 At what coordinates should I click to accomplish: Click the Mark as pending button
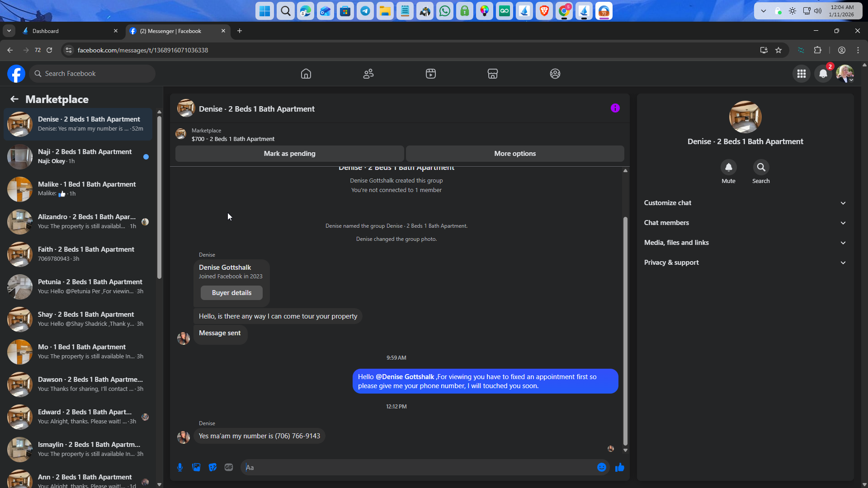click(289, 154)
